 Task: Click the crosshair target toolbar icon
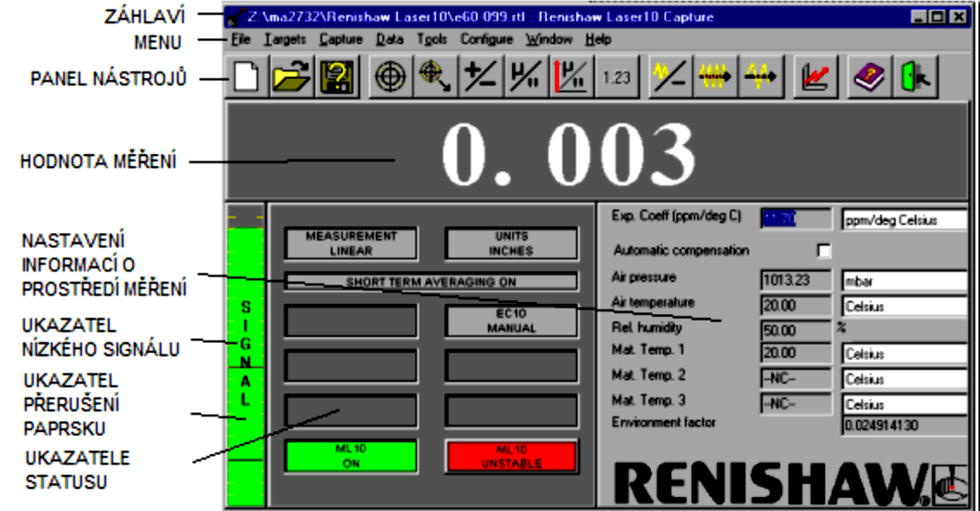tap(391, 77)
